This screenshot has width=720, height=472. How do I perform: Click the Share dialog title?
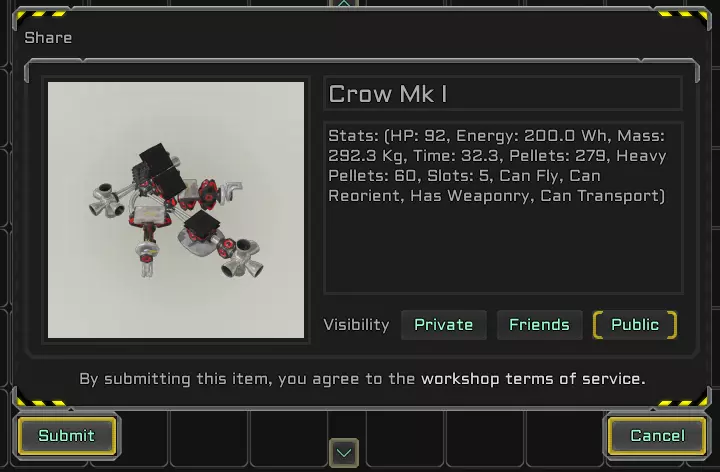click(48, 38)
